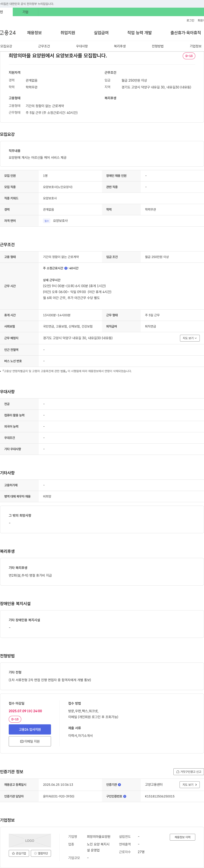The image size is (204, 868).
Task: Click the 국민연금, 고용보험, 산재보험, 건강보험 value
Action: 68,326
